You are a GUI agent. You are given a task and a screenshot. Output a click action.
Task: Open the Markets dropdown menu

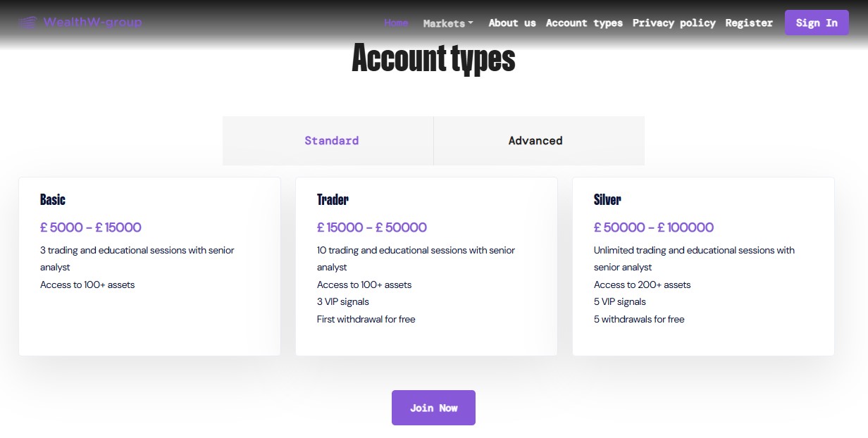pyautogui.click(x=443, y=23)
